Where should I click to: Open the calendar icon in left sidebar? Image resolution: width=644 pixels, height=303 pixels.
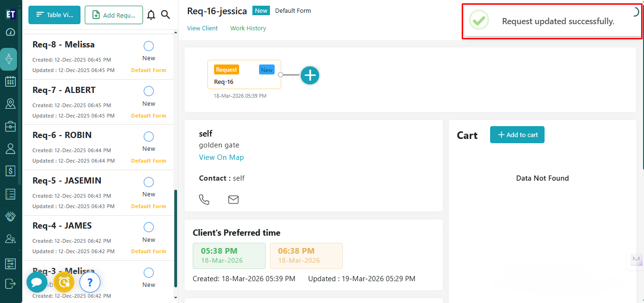(x=10, y=82)
